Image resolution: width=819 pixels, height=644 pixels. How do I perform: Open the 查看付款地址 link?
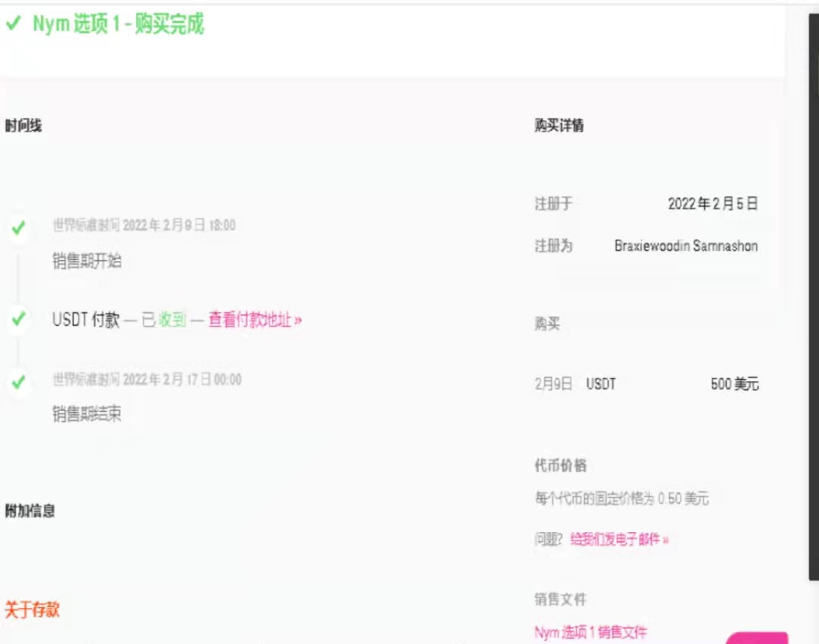(255, 320)
